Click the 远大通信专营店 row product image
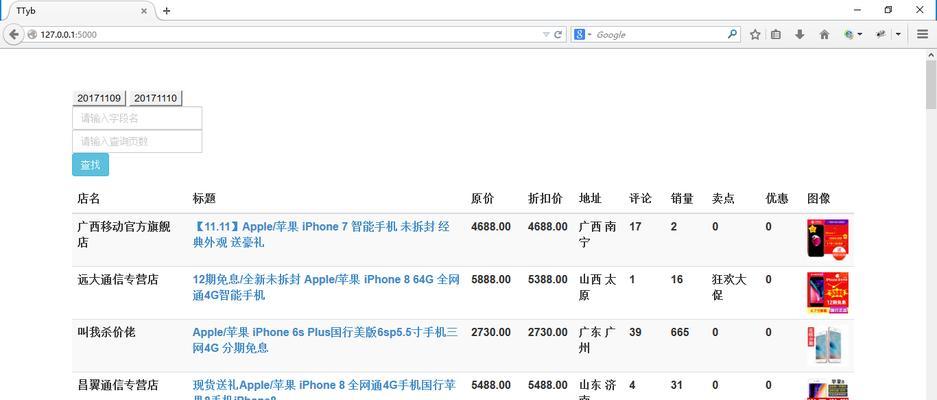The width and height of the screenshot is (937, 400). click(x=828, y=292)
